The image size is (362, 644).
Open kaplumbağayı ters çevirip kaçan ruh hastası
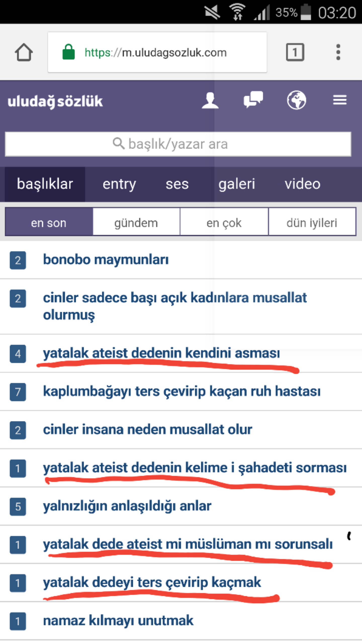[182, 391]
